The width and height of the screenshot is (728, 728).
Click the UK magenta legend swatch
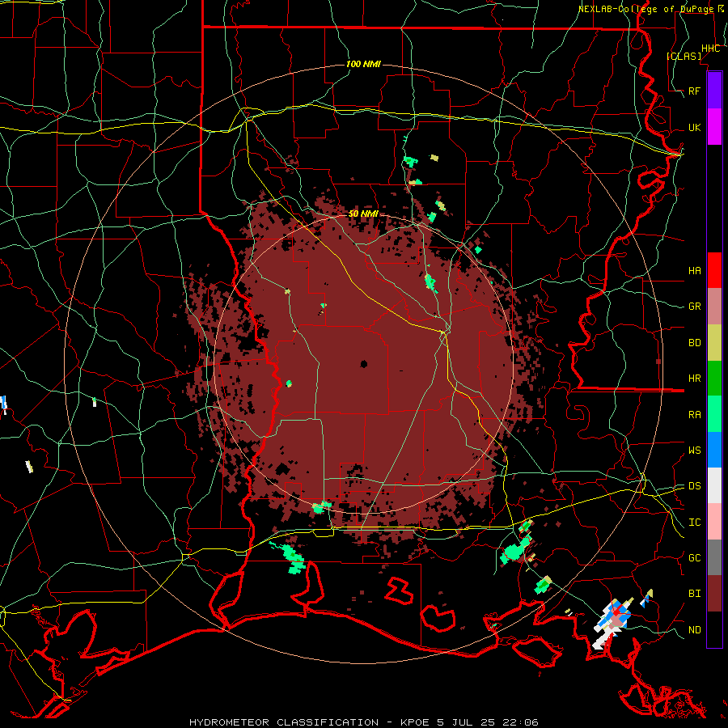tap(714, 127)
